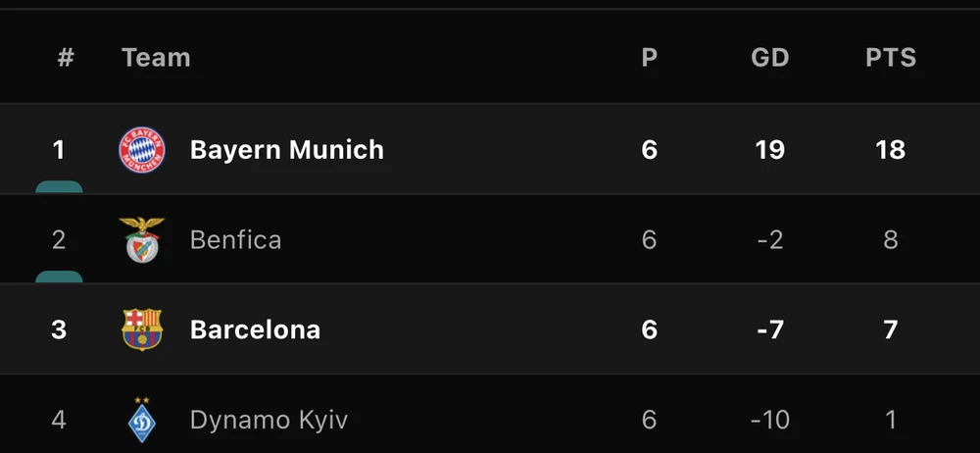This screenshot has width=980, height=453.
Task: Click the Bayern Munich club crest
Action: 142,150
